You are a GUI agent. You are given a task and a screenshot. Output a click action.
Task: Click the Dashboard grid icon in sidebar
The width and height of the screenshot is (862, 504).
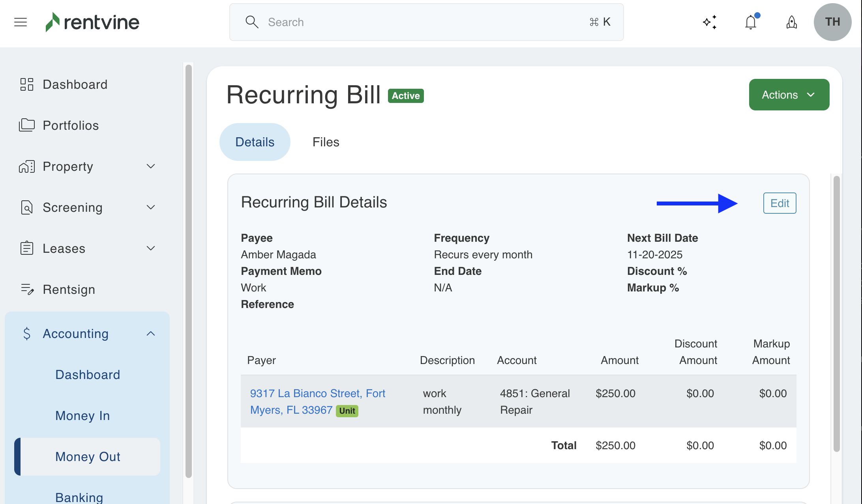(x=27, y=84)
